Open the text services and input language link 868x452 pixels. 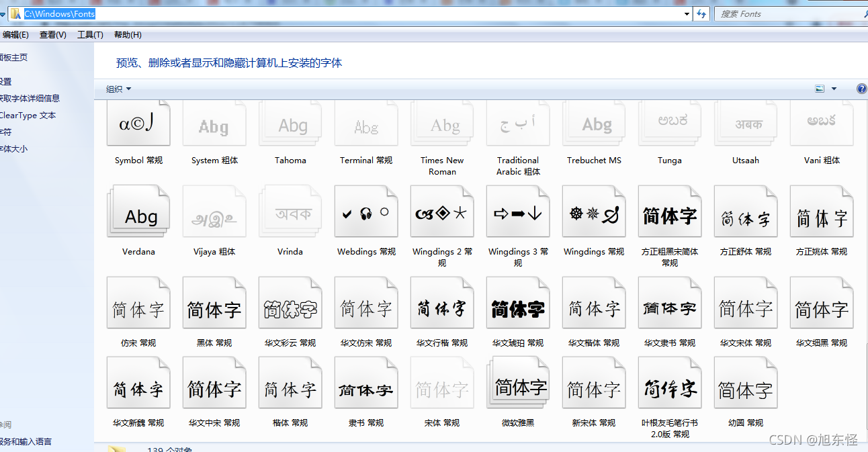[x=26, y=442]
